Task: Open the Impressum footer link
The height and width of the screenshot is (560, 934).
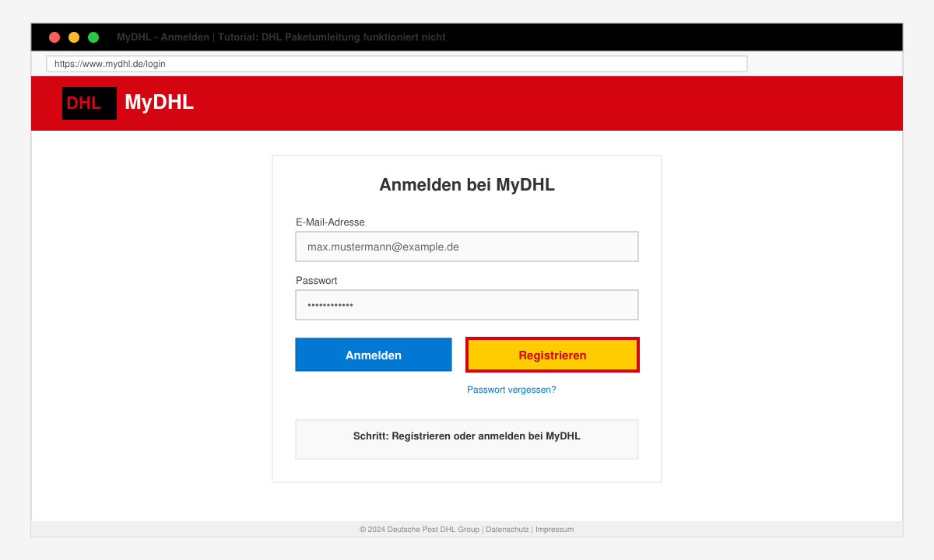Action: point(554,529)
